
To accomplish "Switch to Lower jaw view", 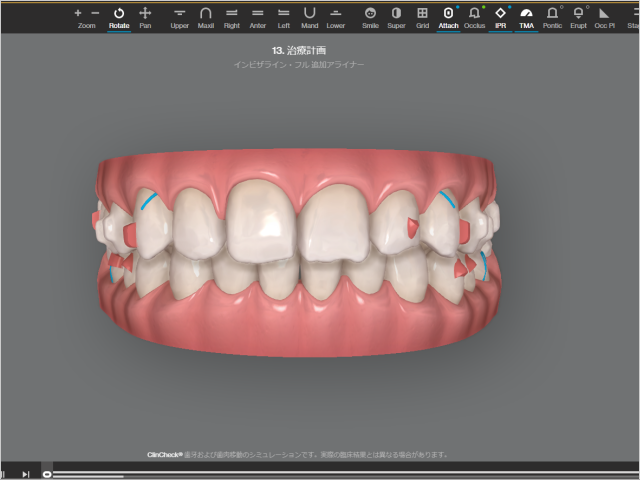I will point(335,16).
